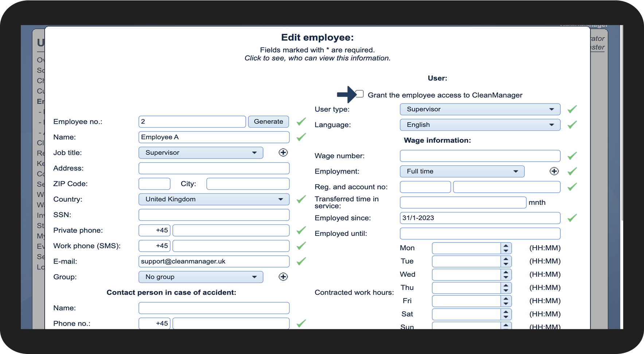The image size is (644, 354).
Task: Click the plus icon beside Group dropdown
Action: [283, 277]
